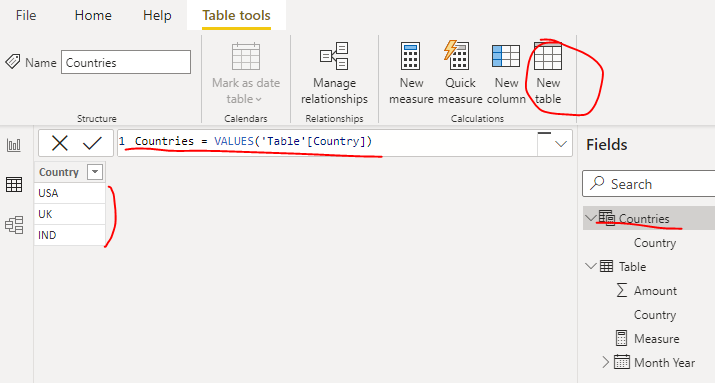
Task: Click the Table grid icon in Fields
Action: click(x=606, y=266)
